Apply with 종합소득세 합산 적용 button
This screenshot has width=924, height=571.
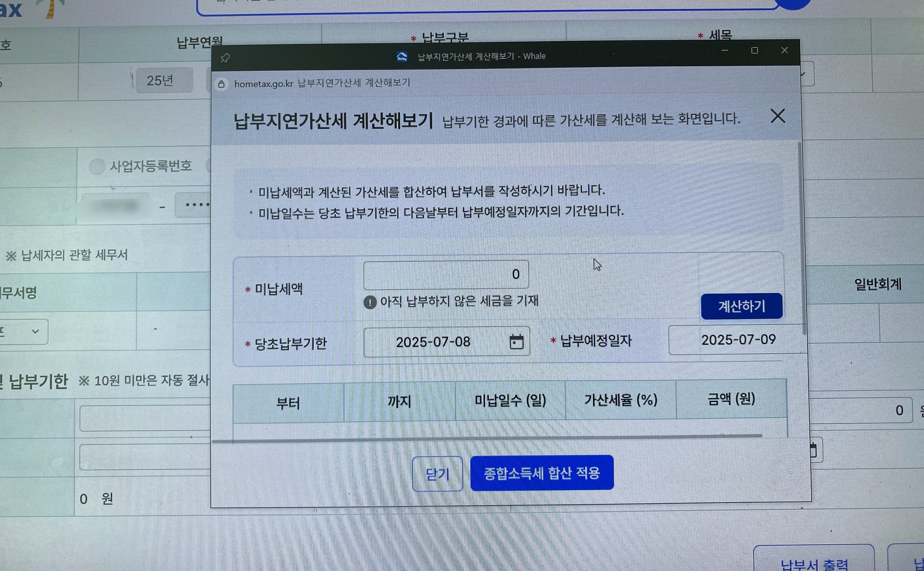(x=541, y=473)
